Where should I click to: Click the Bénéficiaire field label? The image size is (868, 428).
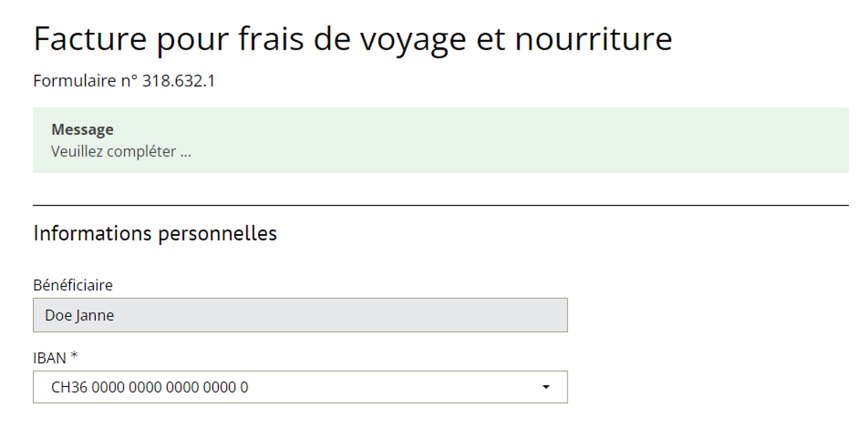point(73,285)
